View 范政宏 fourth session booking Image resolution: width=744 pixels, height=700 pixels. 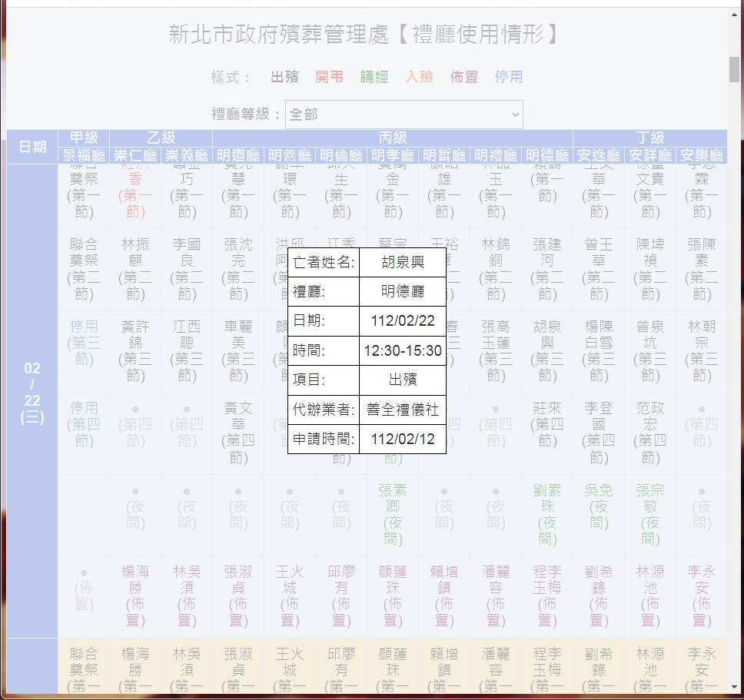pos(649,433)
